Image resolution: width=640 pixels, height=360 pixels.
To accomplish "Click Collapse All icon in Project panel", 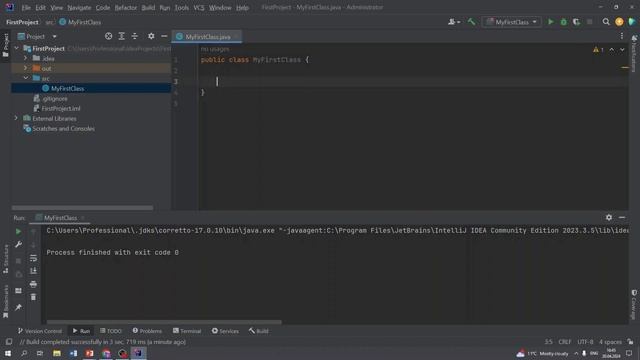I will click(x=135, y=36).
